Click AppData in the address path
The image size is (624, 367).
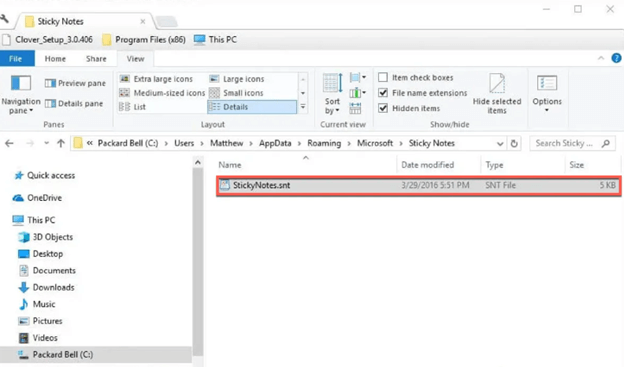pos(275,143)
